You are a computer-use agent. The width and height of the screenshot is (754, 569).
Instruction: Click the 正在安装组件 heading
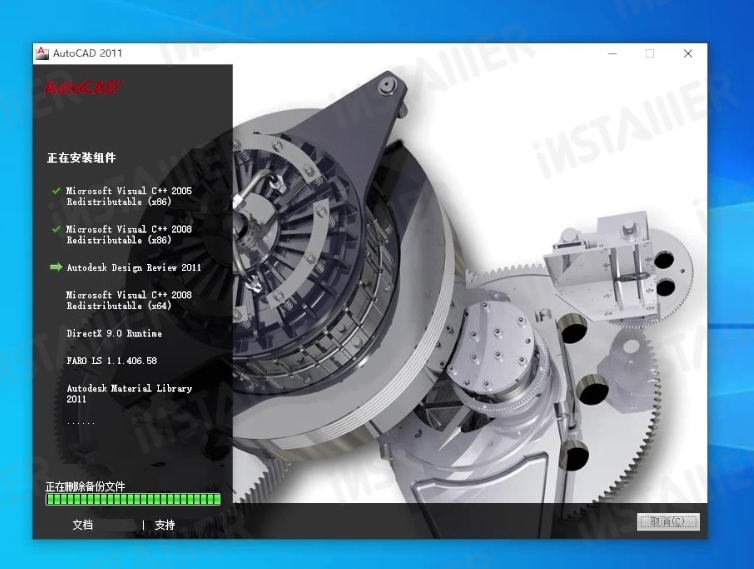click(81, 158)
